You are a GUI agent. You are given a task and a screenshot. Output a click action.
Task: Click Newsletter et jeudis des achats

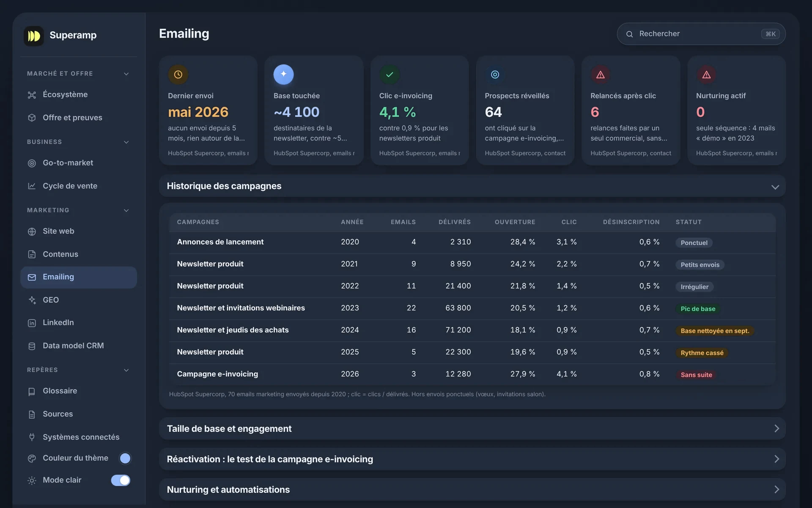[233, 330]
